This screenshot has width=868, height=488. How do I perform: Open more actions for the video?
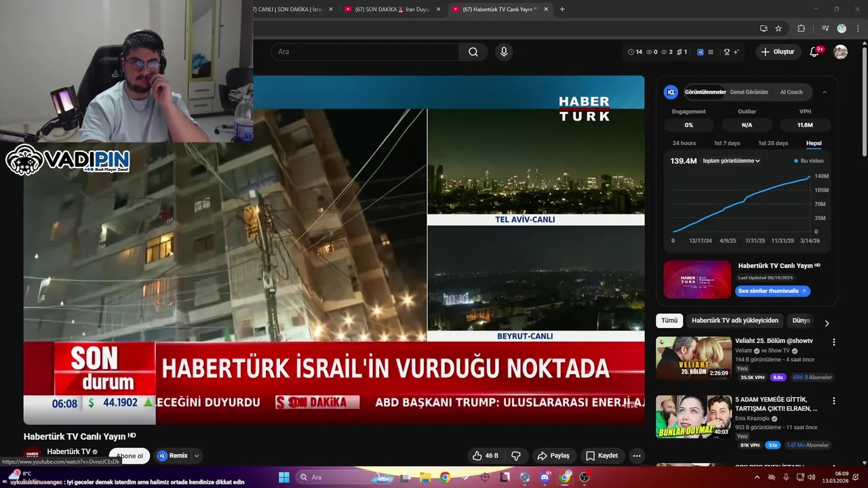[x=637, y=455]
